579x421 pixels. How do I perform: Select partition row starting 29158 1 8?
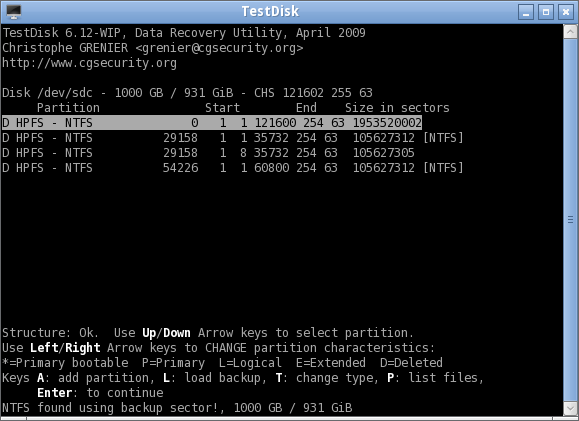point(208,153)
